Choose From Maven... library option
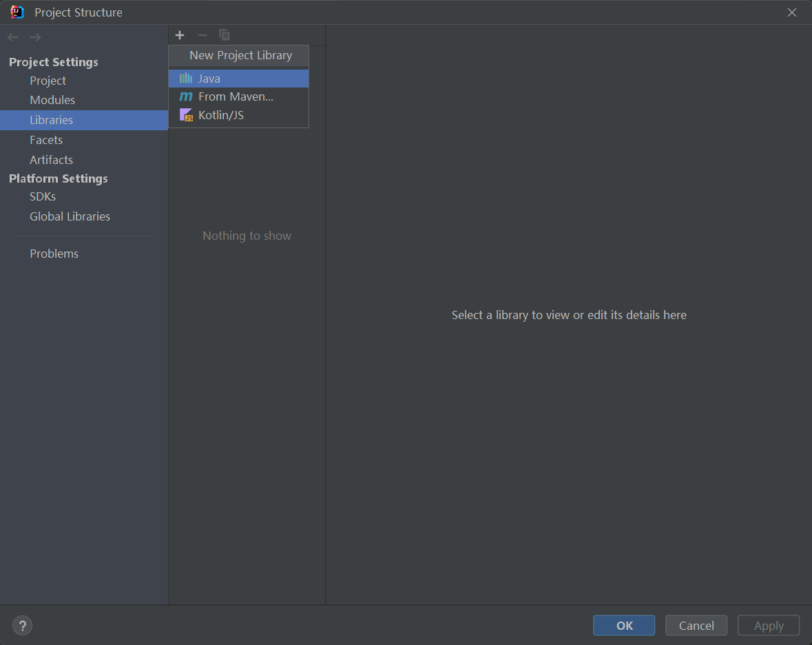The width and height of the screenshot is (812, 645). point(239,97)
